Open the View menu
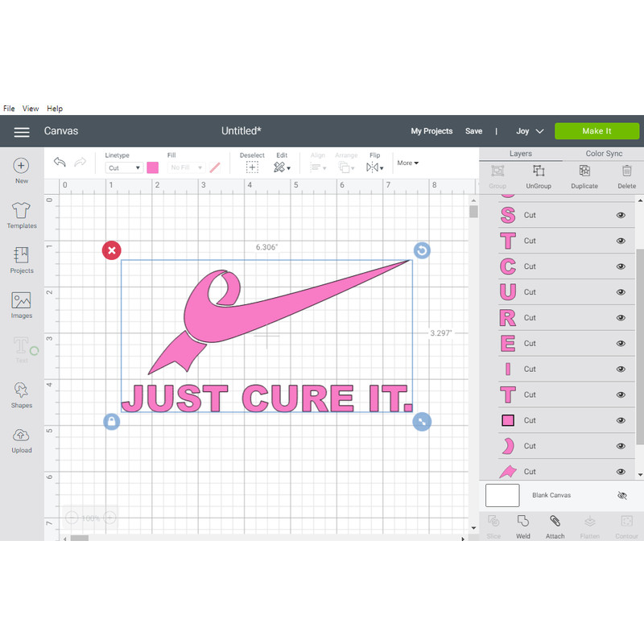Viewport: 644px width, 644px height. [x=31, y=108]
